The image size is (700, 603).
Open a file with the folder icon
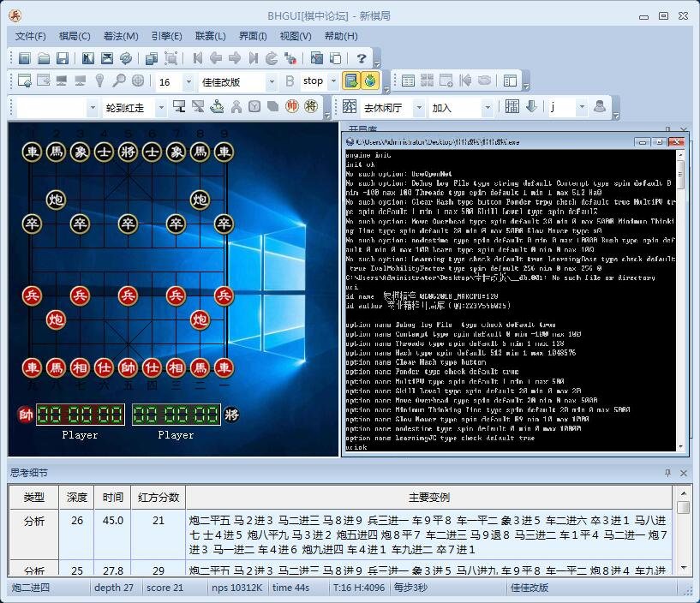44,58
